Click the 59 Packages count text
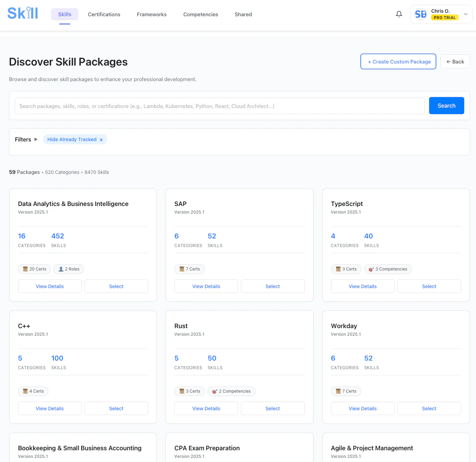476x462 pixels. tap(25, 172)
